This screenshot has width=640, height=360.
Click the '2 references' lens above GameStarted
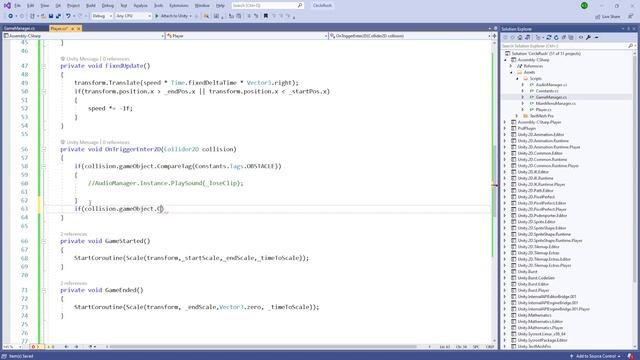click(74, 234)
